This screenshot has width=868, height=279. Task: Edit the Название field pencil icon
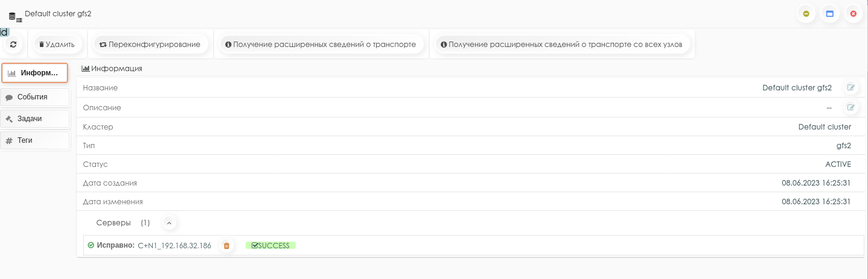(x=851, y=87)
